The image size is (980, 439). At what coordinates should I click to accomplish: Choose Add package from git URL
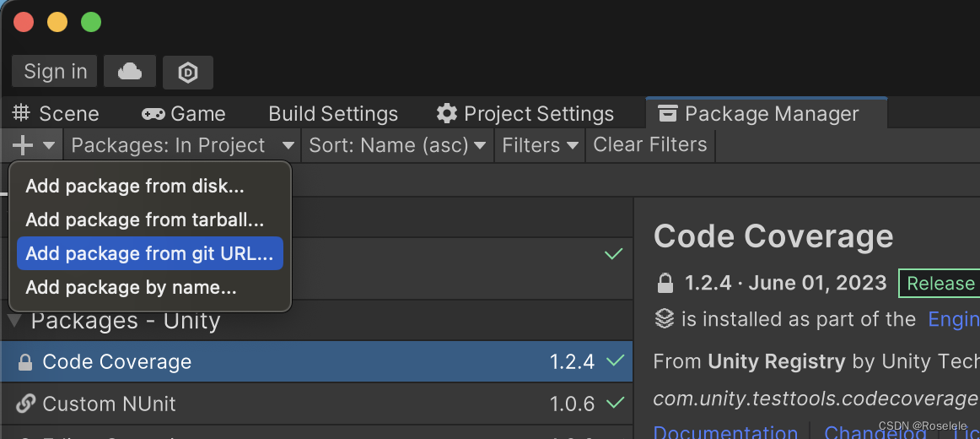pyautogui.click(x=149, y=253)
